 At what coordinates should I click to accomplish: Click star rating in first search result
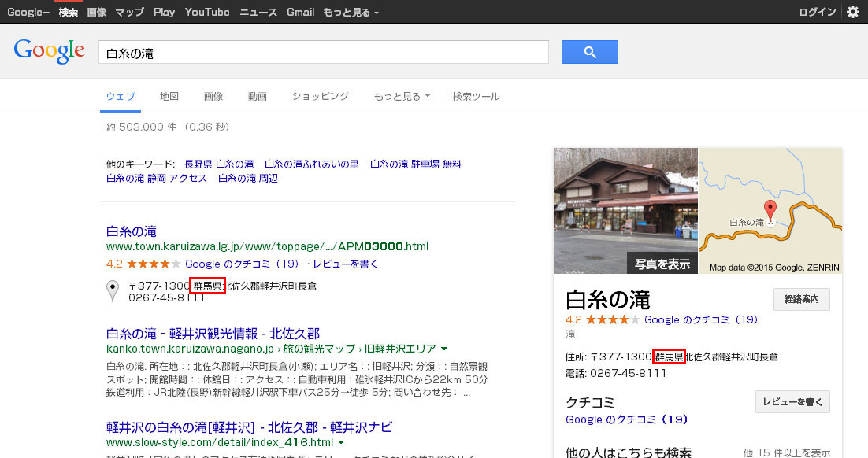(154, 264)
